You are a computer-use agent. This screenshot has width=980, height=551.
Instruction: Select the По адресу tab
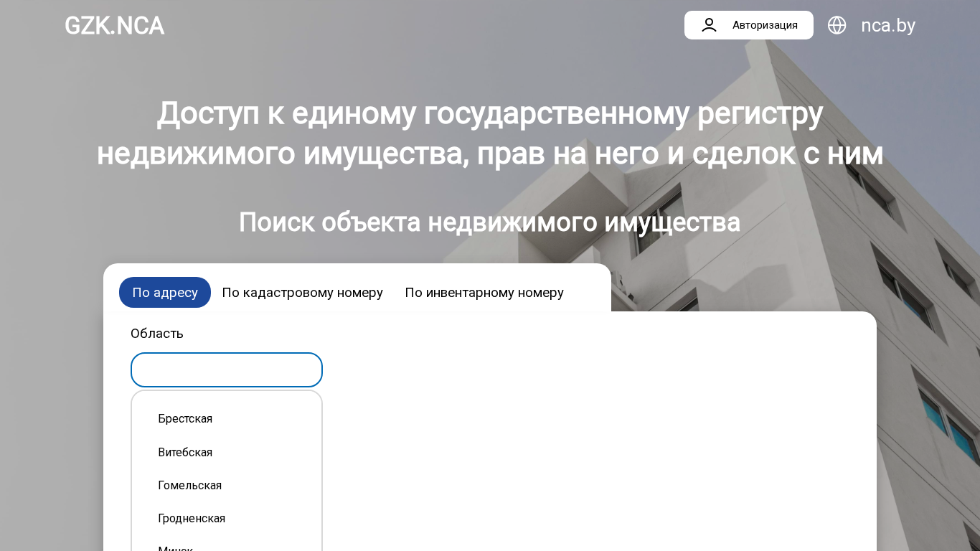tap(165, 293)
